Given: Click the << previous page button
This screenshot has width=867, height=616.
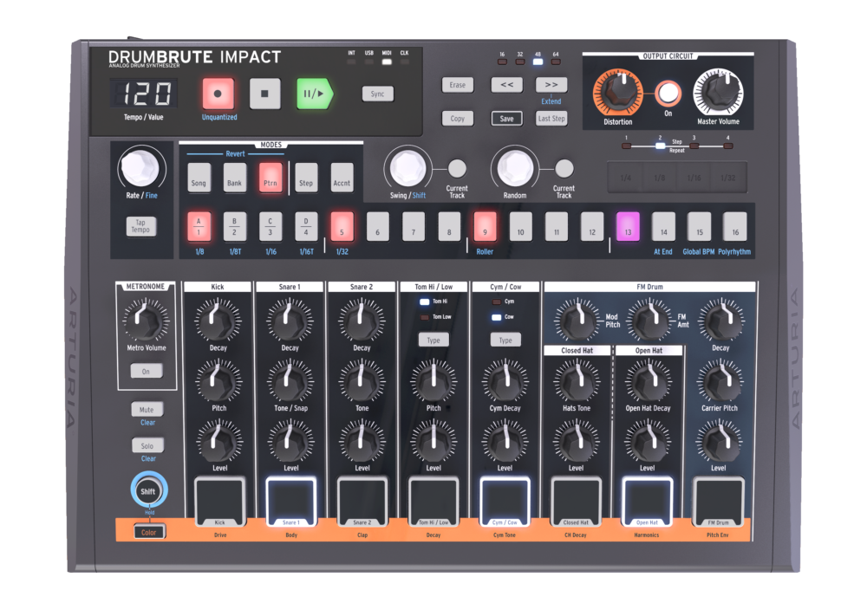Looking at the screenshot, I should click(x=506, y=85).
